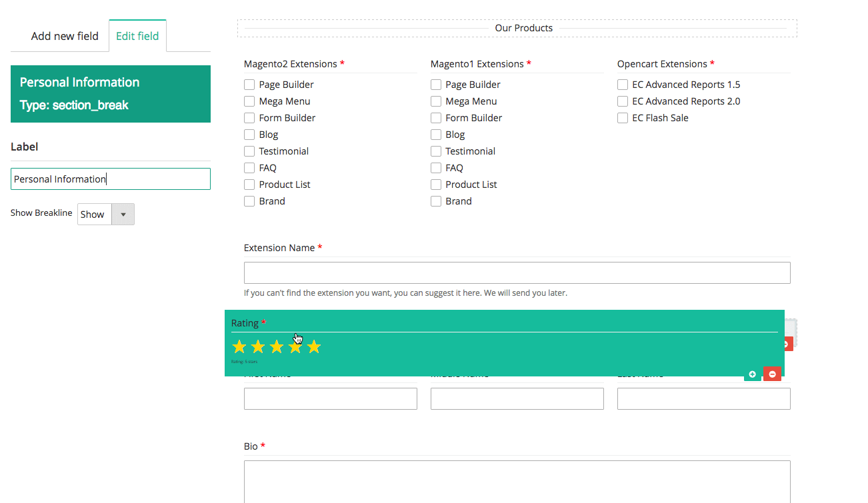Tick Magento1 Blog checkbox
The width and height of the screenshot is (868, 503).
436,135
